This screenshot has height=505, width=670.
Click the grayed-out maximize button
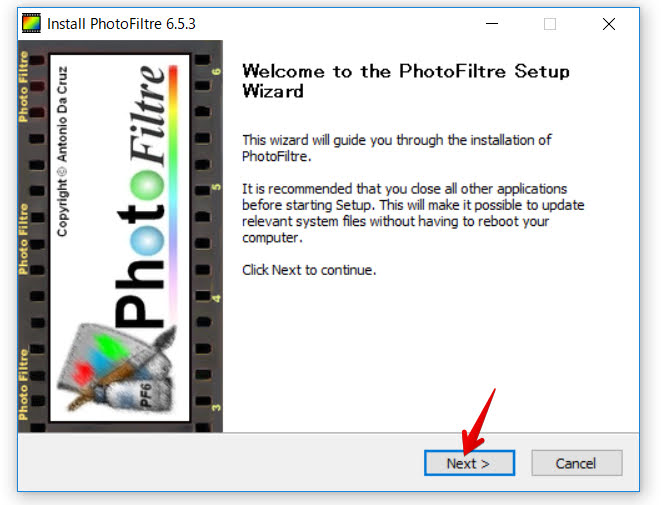click(x=550, y=23)
